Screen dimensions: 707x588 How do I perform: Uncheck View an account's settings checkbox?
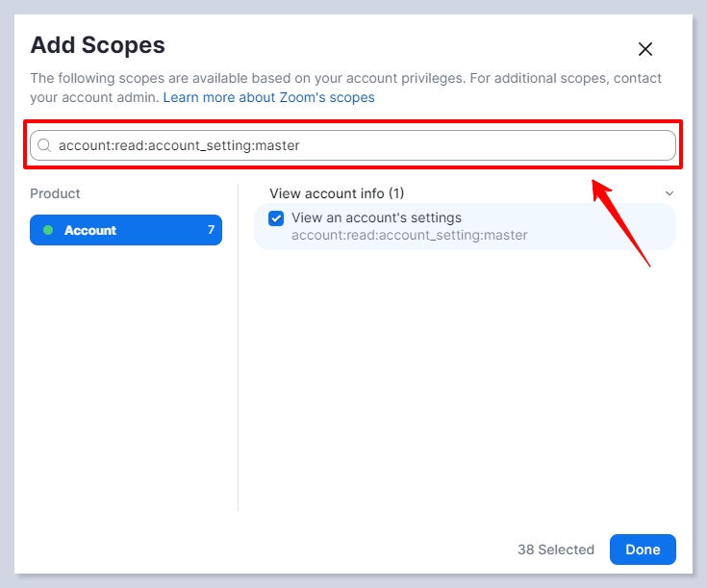pyautogui.click(x=276, y=218)
